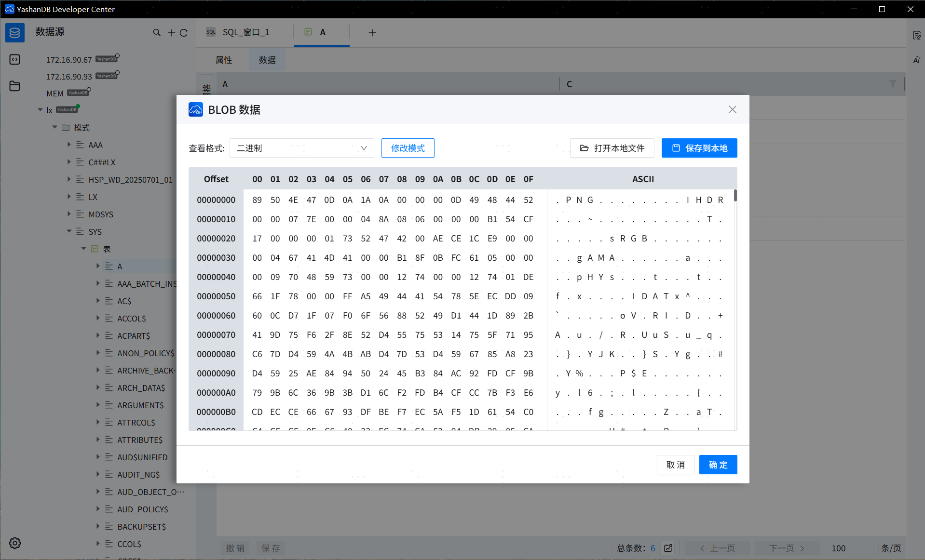The image size is (925, 560).
Task: Click the 保存到本地 button
Action: click(699, 148)
